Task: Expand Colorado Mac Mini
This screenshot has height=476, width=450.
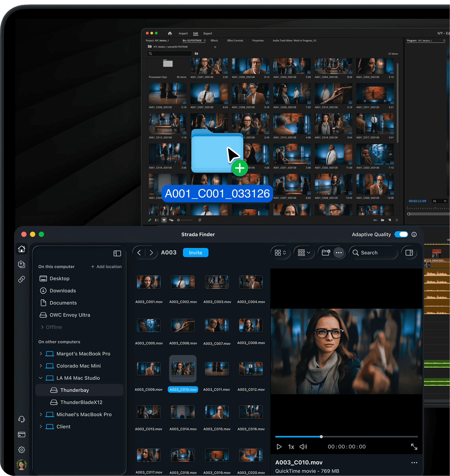Action: (x=41, y=366)
